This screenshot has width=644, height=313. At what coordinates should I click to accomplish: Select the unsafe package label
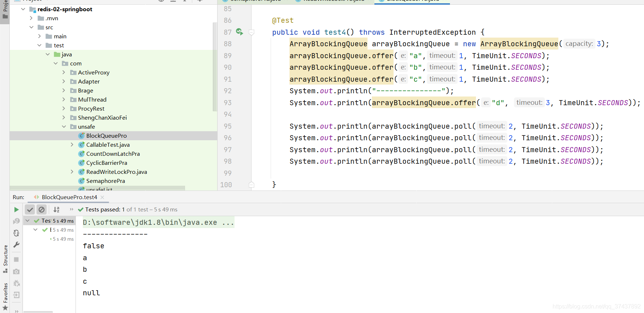86,127
